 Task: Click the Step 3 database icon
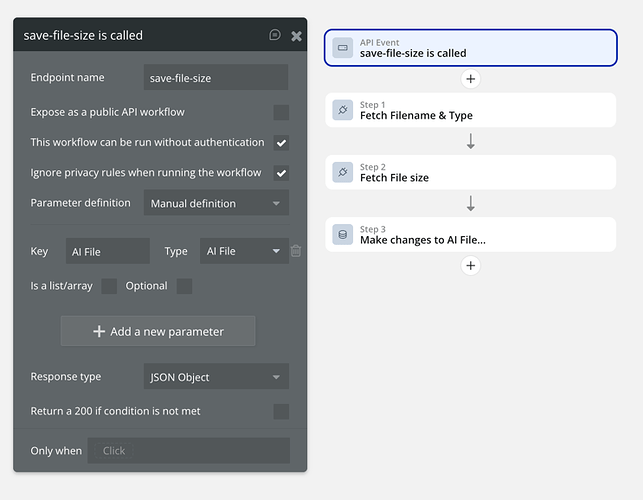click(342, 235)
